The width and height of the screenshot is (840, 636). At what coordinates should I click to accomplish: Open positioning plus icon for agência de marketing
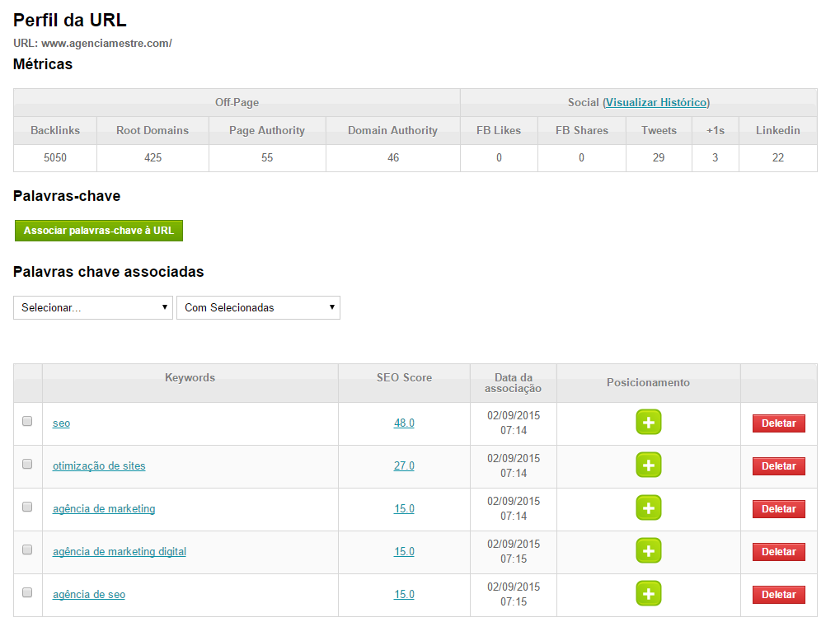648,508
